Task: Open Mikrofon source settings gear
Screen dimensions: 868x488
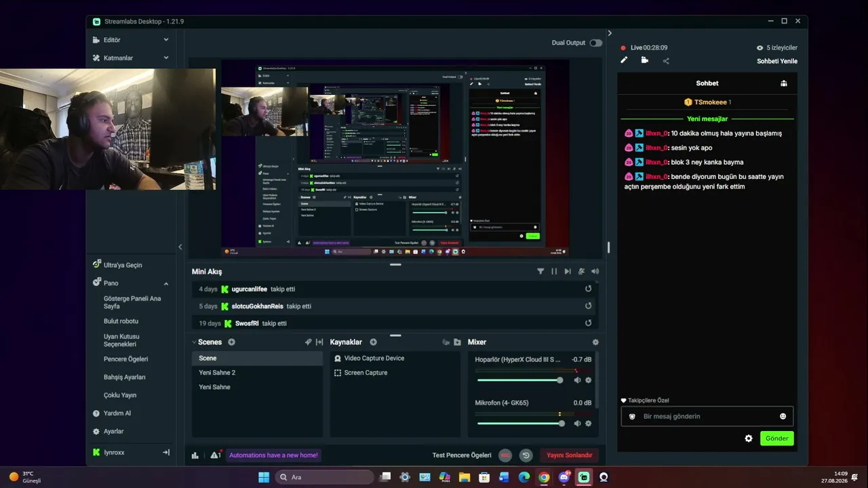Action: (x=588, y=424)
